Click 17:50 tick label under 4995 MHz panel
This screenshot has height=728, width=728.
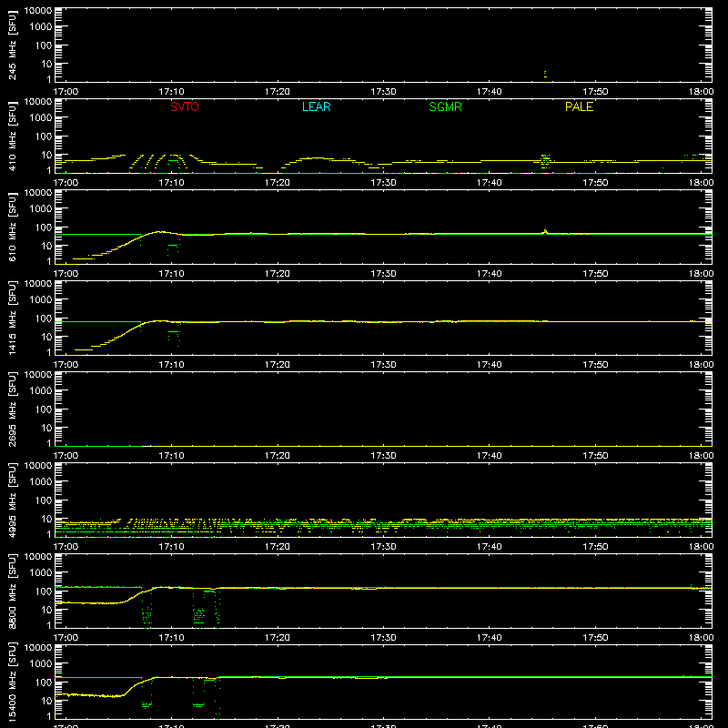(x=595, y=547)
